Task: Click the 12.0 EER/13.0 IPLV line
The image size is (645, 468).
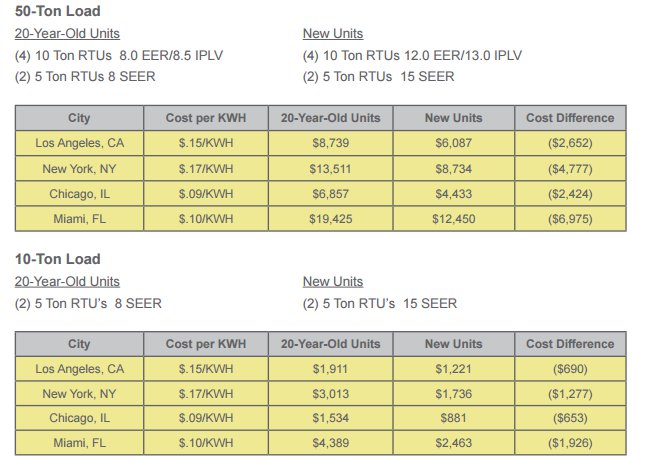Action: [x=412, y=55]
